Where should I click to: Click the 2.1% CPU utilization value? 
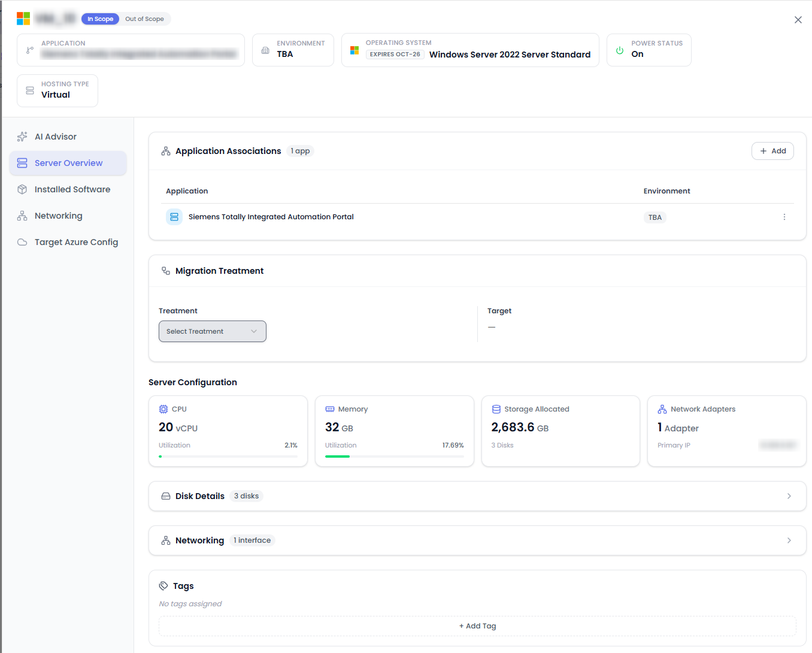291,445
